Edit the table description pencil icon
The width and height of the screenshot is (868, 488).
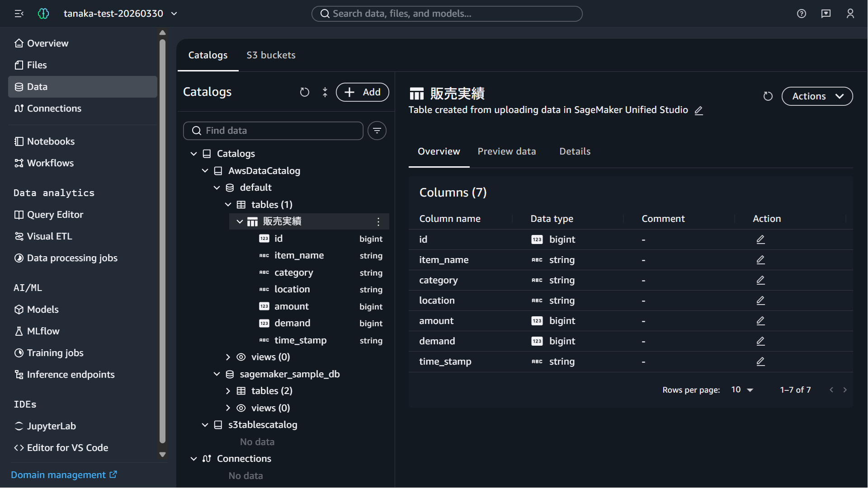point(699,110)
